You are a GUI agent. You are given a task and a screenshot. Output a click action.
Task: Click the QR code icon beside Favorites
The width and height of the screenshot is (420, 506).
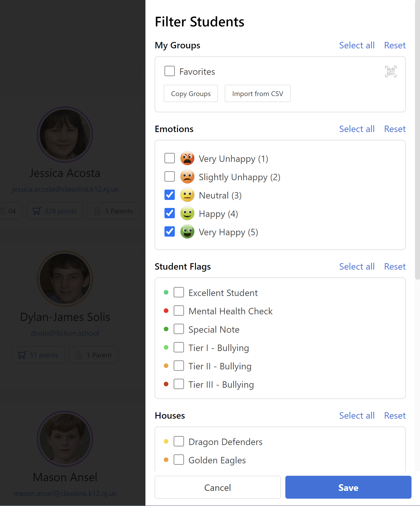point(391,72)
